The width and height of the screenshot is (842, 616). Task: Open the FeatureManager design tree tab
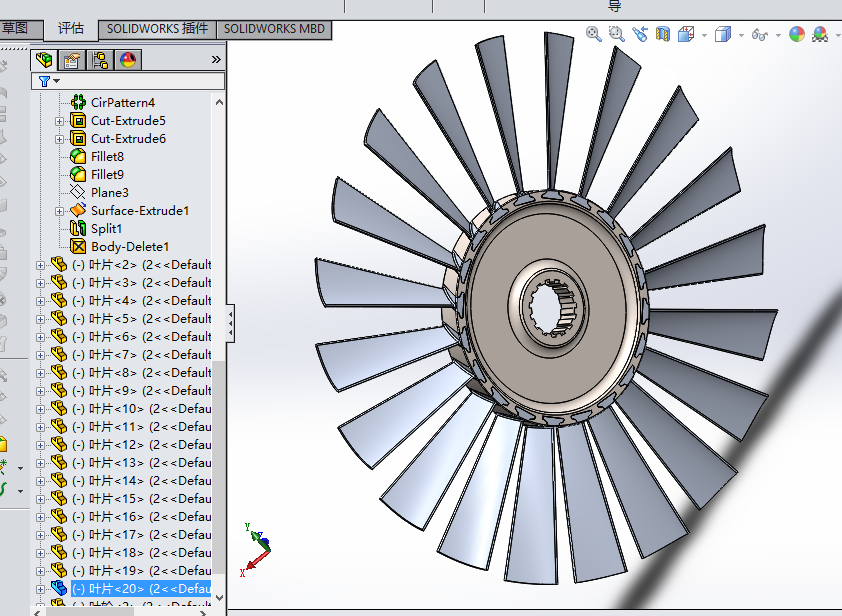click(44, 60)
